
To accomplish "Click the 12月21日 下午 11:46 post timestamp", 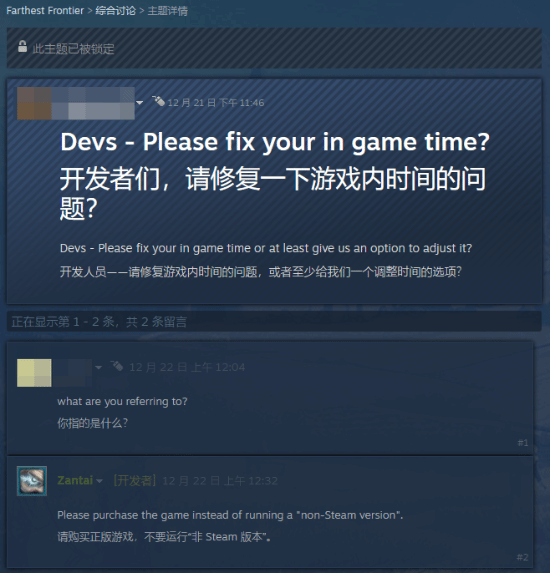I will [x=216, y=103].
